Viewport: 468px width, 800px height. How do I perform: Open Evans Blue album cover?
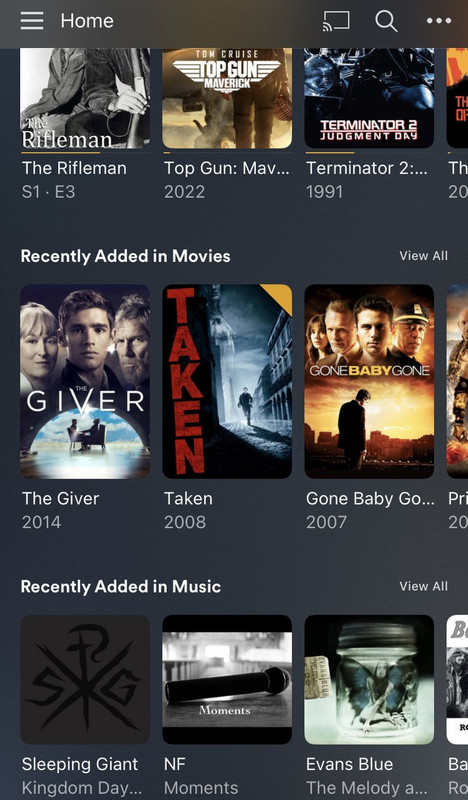pos(369,679)
